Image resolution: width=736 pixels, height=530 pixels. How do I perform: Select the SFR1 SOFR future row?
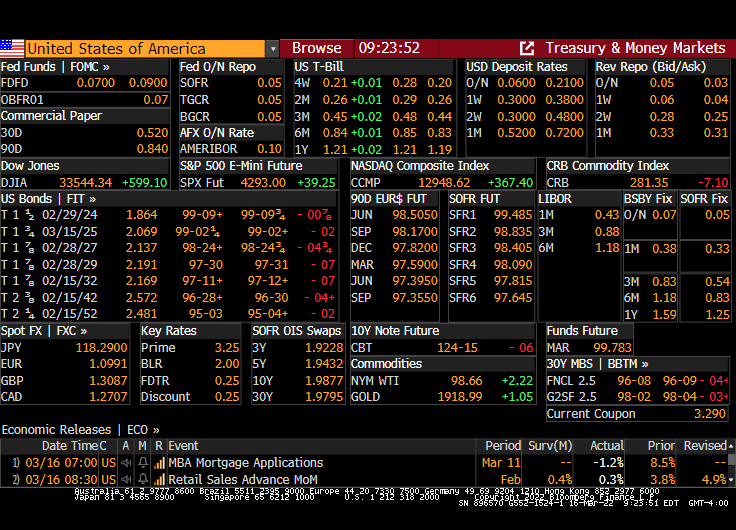click(x=491, y=215)
